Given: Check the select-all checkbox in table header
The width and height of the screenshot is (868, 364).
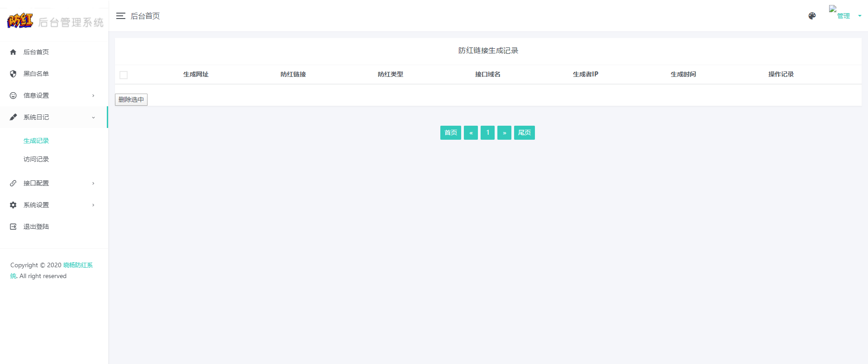Looking at the screenshot, I should (124, 75).
